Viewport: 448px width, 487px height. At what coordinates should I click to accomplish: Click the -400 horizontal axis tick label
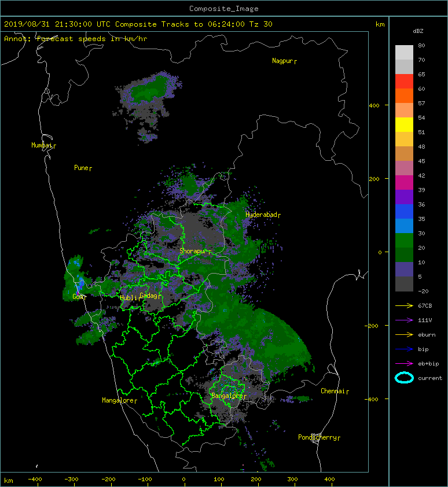(x=35, y=479)
